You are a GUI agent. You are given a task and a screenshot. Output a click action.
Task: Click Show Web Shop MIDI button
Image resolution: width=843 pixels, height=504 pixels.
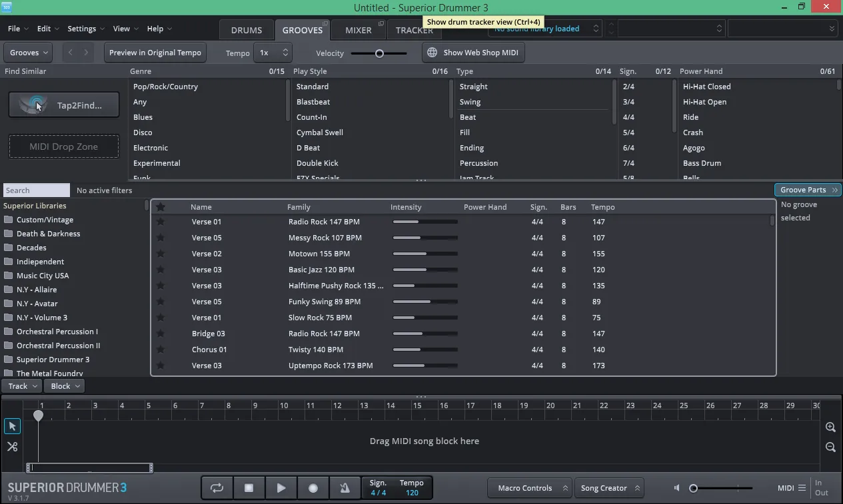point(473,53)
